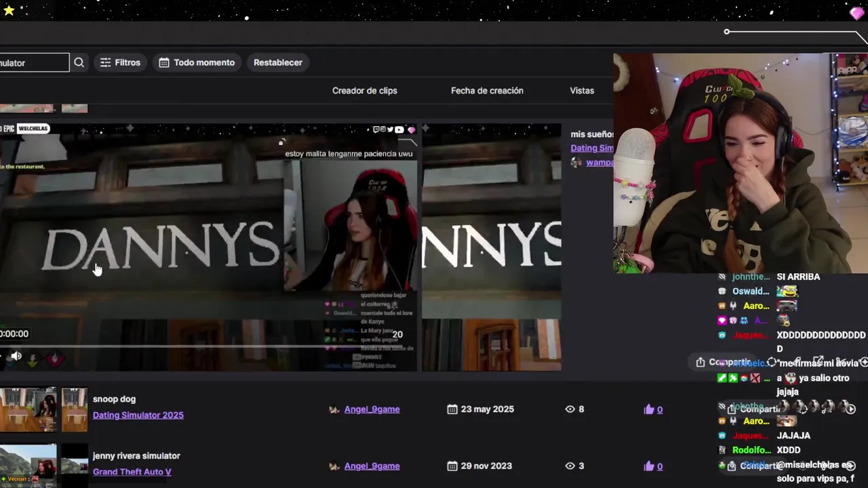Click the like count in 29 nov 2023 row

tap(660, 466)
